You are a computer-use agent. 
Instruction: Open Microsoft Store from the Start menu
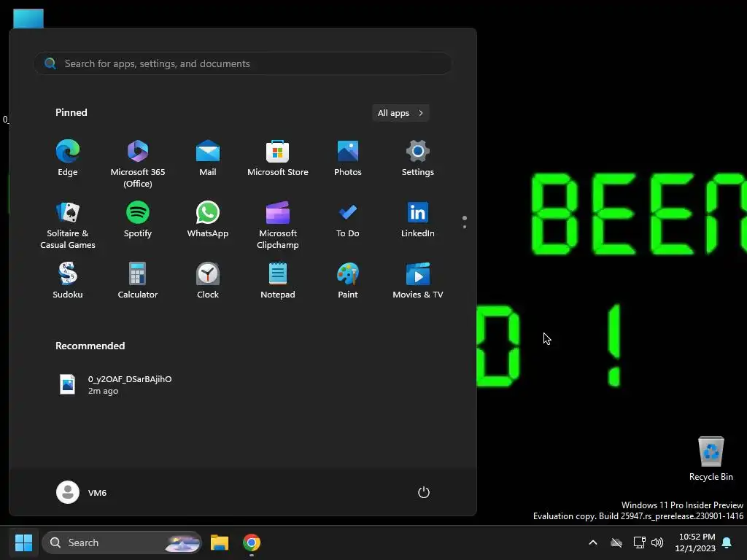[278, 158]
